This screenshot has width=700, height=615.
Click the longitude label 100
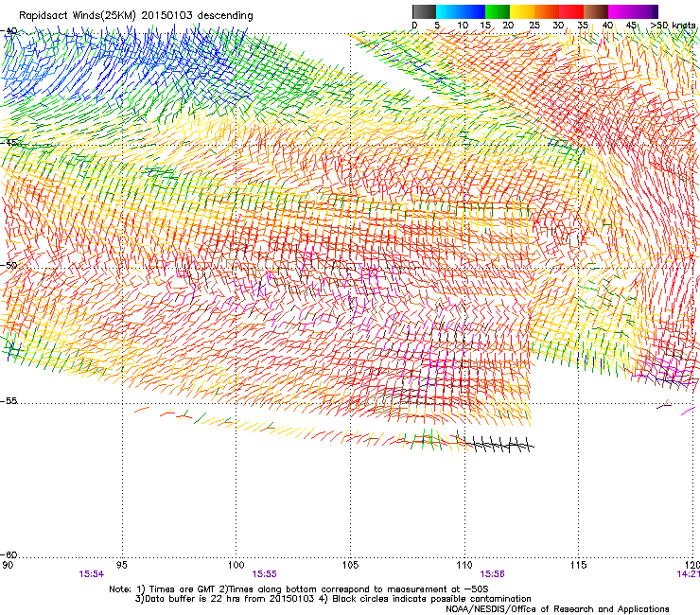[236, 565]
